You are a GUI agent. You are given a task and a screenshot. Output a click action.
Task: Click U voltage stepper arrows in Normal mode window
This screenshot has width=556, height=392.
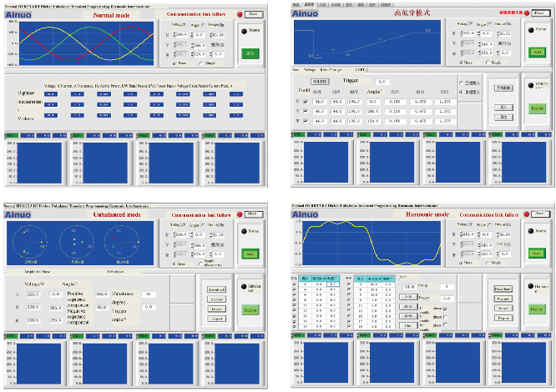tap(174, 35)
